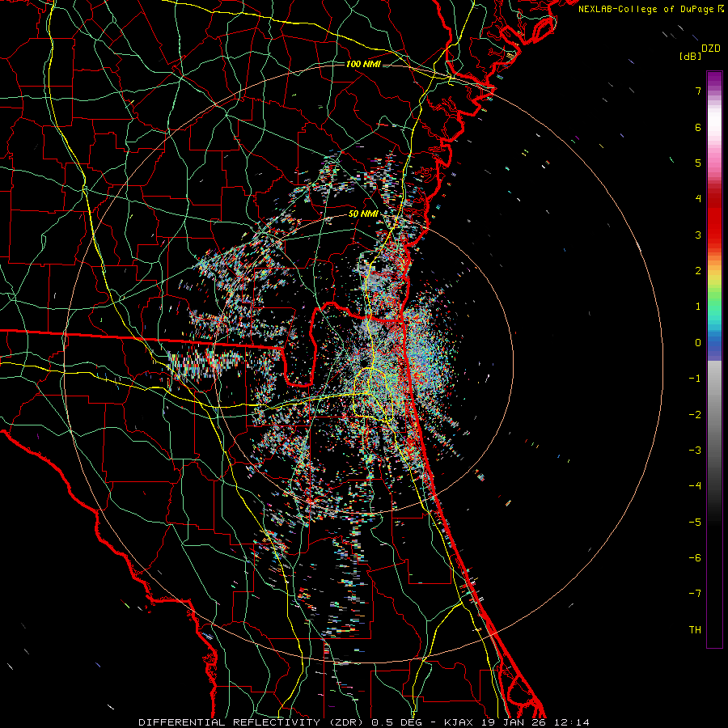Image resolution: width=728 pixels, height=728 pixels.
Task: Click the -4 dB label on scale
Action: [x=695, y=486]
